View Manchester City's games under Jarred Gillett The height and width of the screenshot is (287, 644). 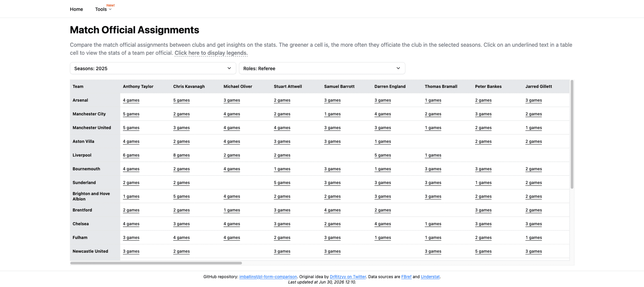coord(534,114)
